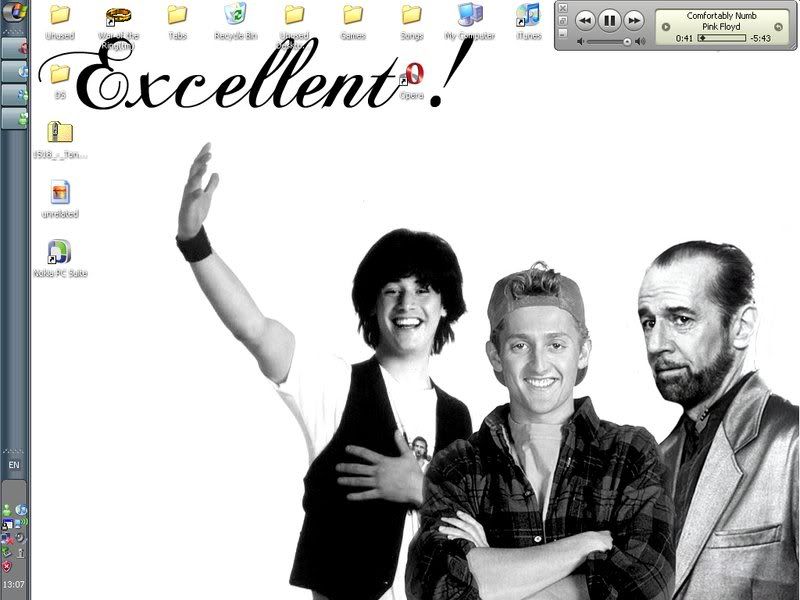
Task: Select the Tabs folder
Action: (177, 16)
